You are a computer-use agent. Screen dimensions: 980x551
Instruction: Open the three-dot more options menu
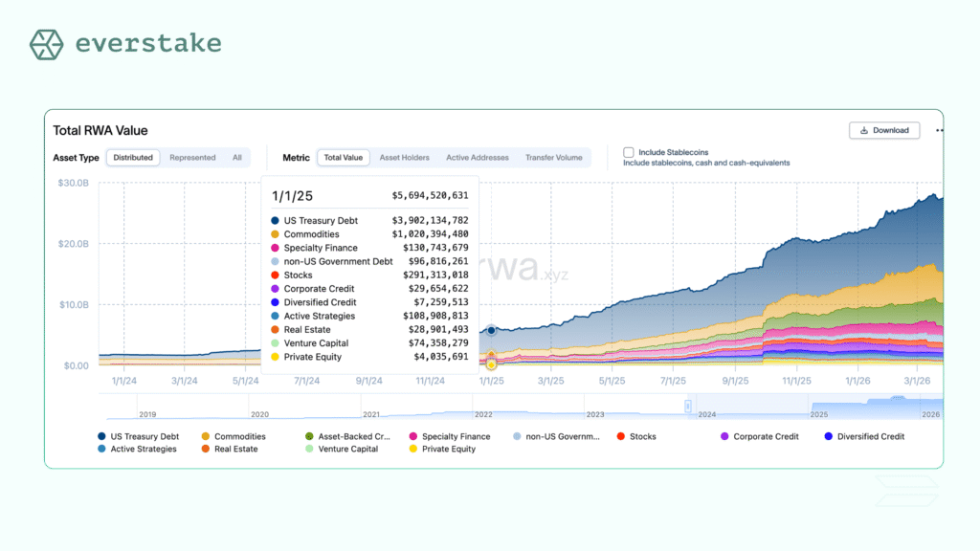point(939,130)
